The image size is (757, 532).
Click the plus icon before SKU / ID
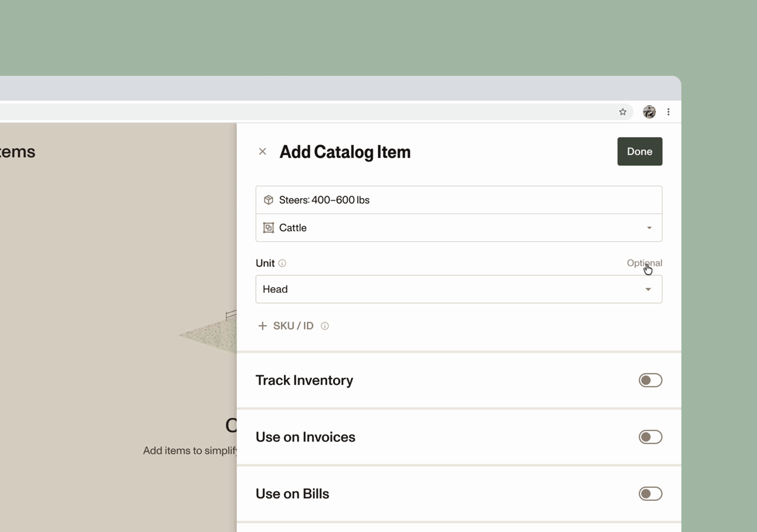pyautogui.click(x=262, y=326)
